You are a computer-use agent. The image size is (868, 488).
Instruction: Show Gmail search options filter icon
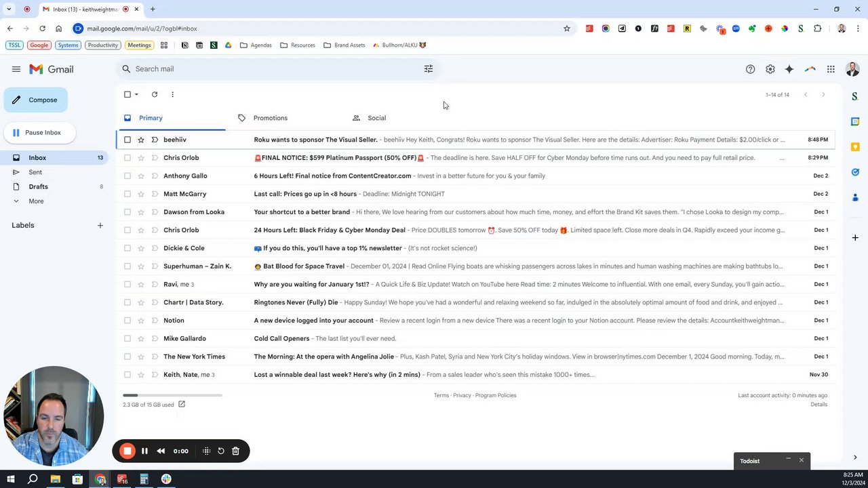429,68
